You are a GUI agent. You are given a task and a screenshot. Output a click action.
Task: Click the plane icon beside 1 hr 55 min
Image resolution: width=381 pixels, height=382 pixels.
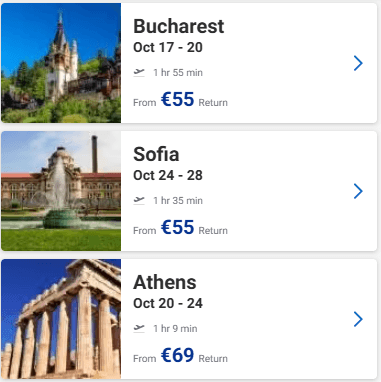point(139,72)
